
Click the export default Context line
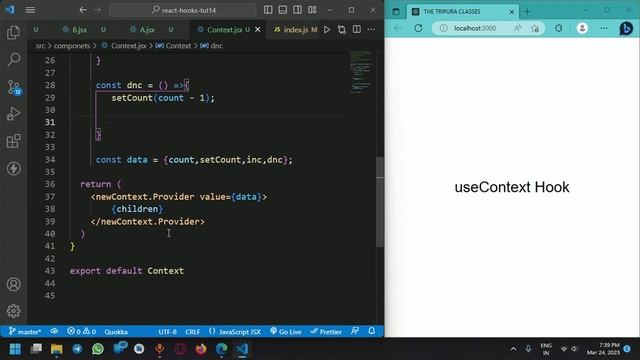pos(127,271)
